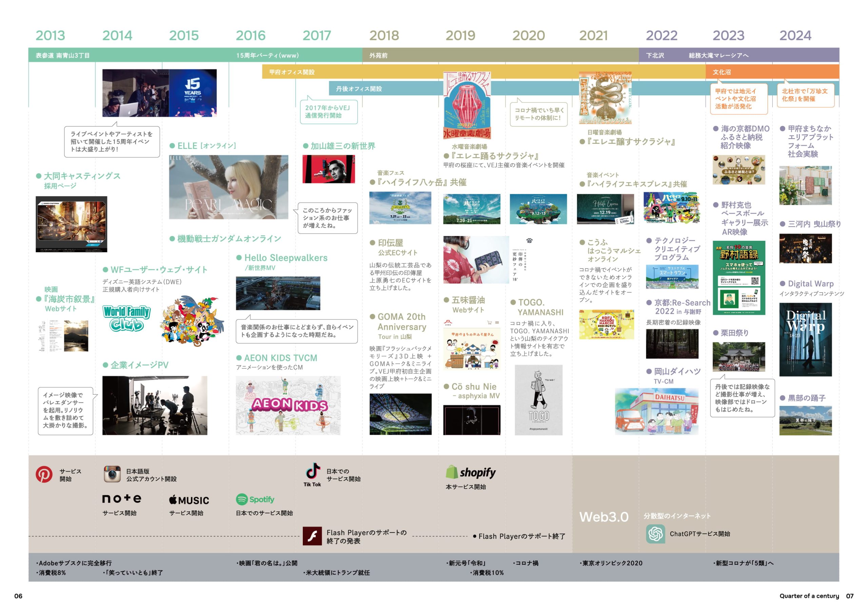This screenshot has height=613, width=868.
Task: Click the ChatGPT logo icon
Action: (655, 534)
